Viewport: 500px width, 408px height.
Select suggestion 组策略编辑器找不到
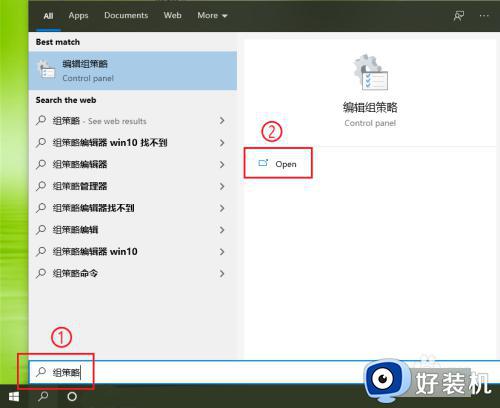(133, 208)
